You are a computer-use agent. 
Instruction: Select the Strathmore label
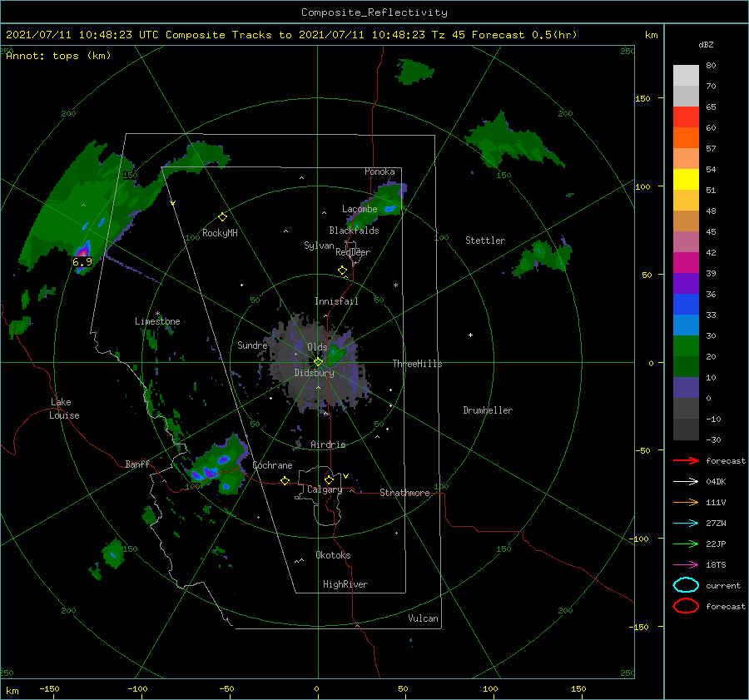pyautogui.click(x=404, y=493)
